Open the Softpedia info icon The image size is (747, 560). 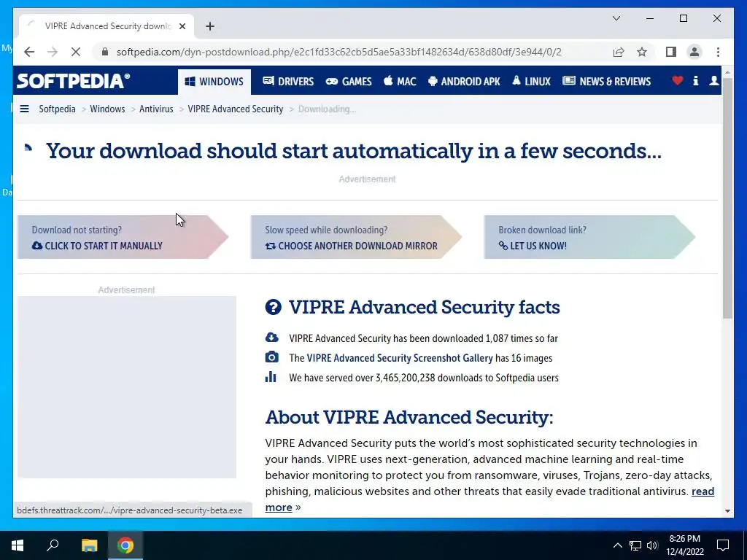click(x=695, y=81)
